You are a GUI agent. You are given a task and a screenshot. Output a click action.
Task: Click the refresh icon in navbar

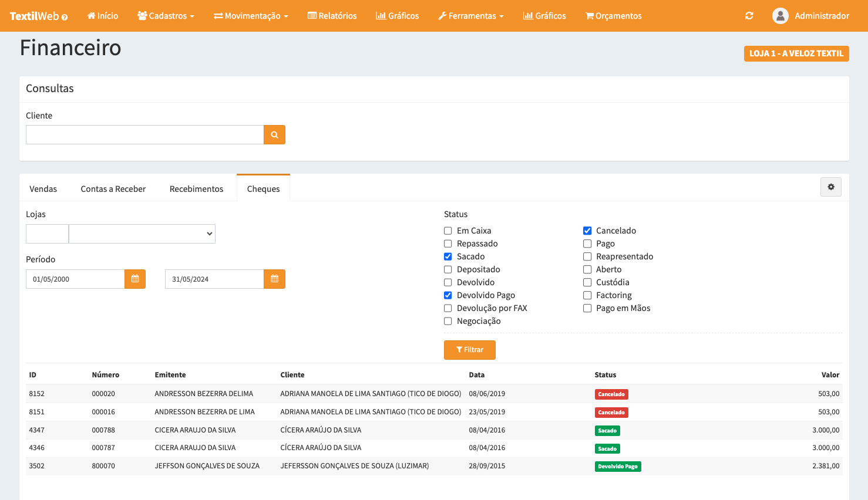(749, 16)
